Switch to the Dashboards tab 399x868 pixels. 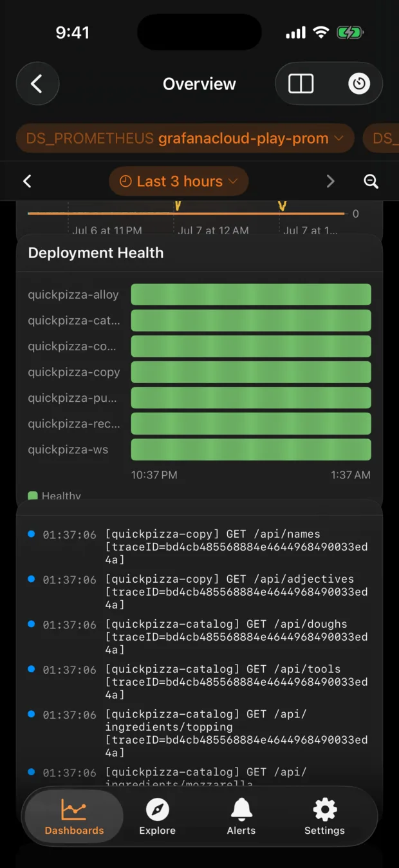pyautogui.click(x=74, y=816)
